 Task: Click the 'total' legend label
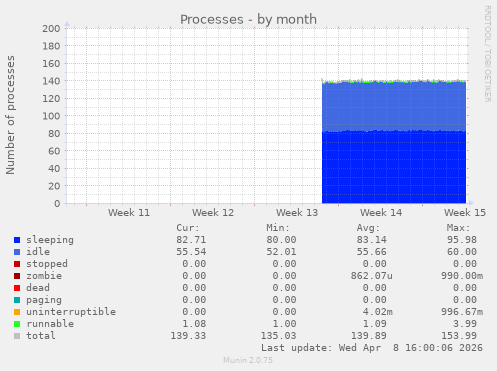coord(41,336)
